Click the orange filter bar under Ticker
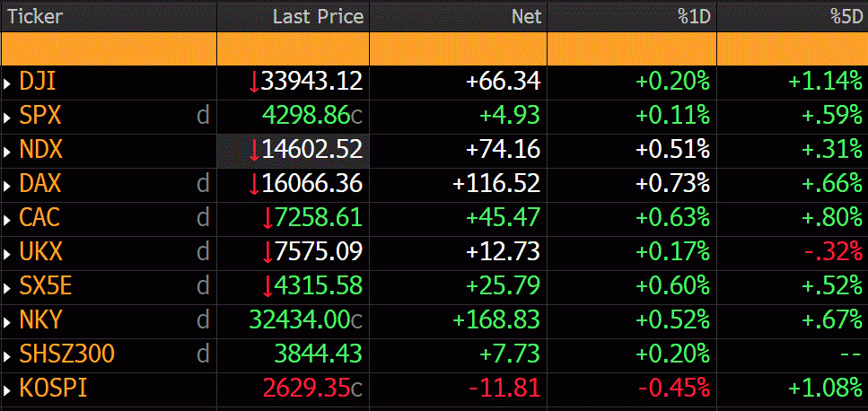868x411 pixels. (108, 48)
